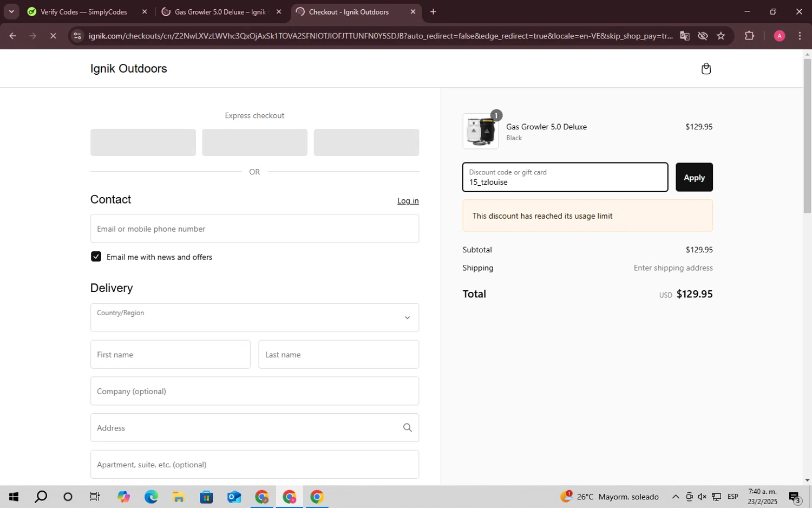Focus the Last name field
The image size is (812, 508).
coord(339,354)
